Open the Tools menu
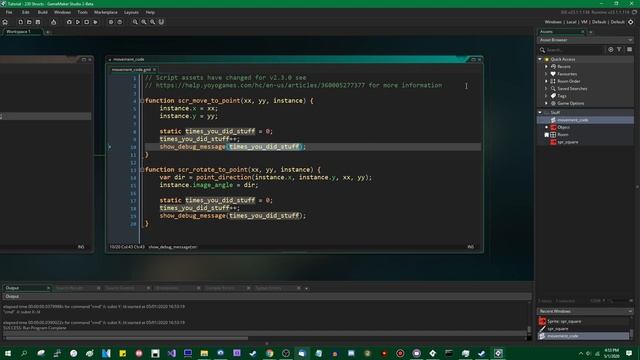The width and height of the screenshot is (640, 360). pos(82,12)
